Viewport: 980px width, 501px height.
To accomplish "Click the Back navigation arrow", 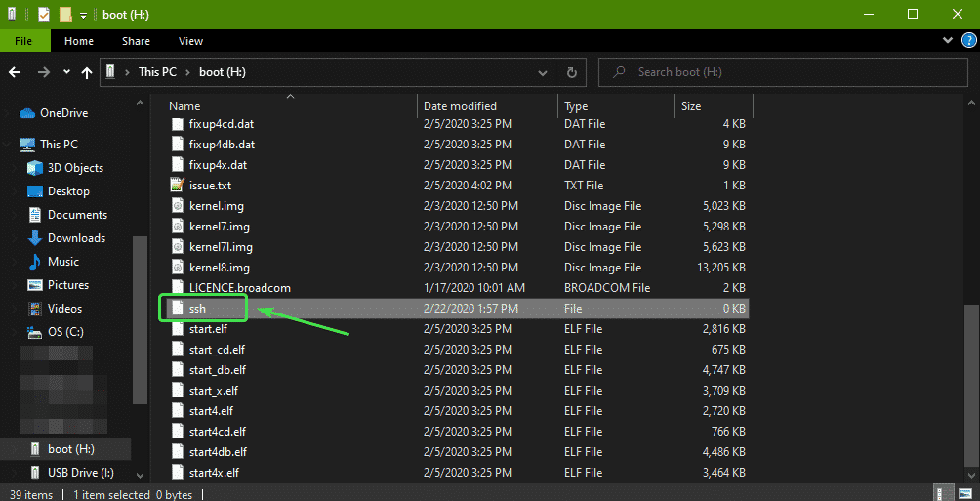I will pyautogui.click(x=16, y=72).
